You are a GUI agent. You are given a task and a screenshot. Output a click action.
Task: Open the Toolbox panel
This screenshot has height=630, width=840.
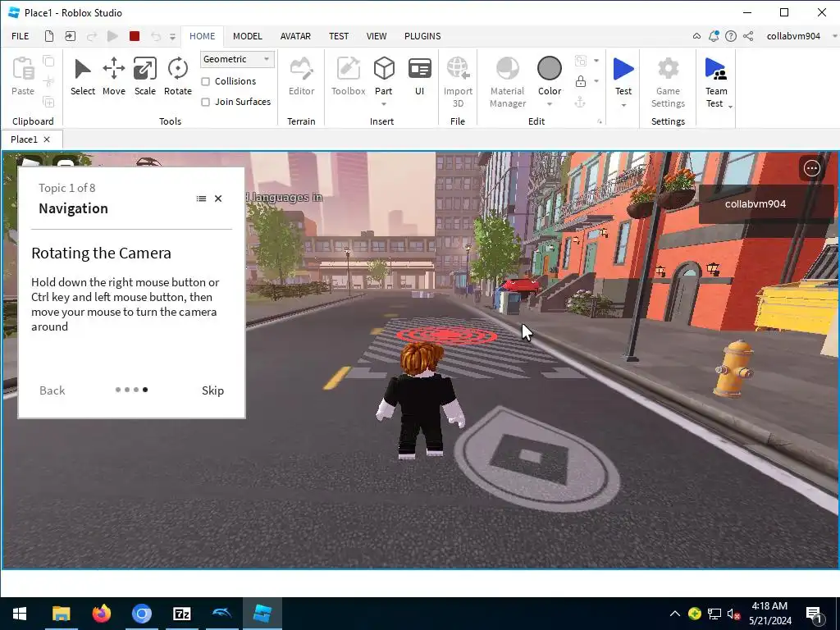click(348, 77)
